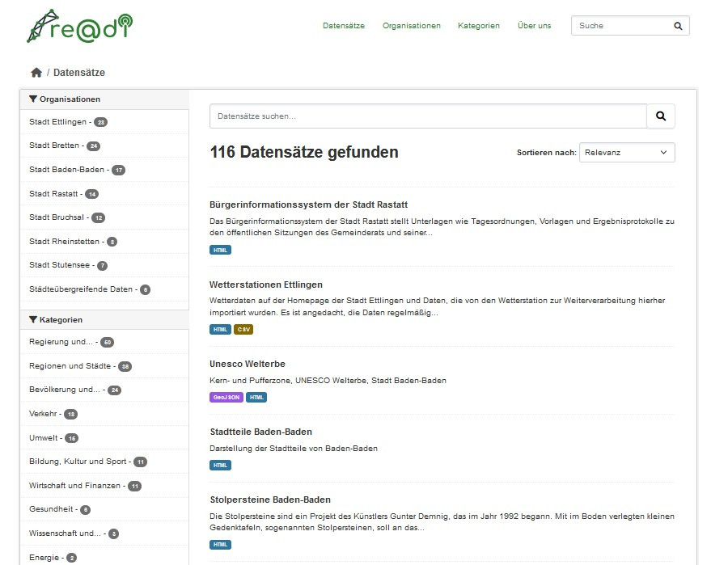Open Organisationen in the top navigation
728x565 pixels.
coord(412,26)
